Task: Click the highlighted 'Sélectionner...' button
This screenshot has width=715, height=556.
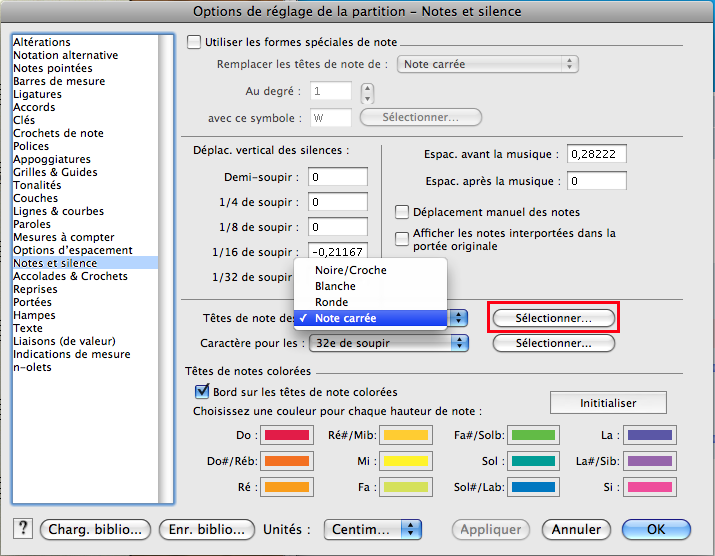Action: pyautogui.click(x=553, y=318)
